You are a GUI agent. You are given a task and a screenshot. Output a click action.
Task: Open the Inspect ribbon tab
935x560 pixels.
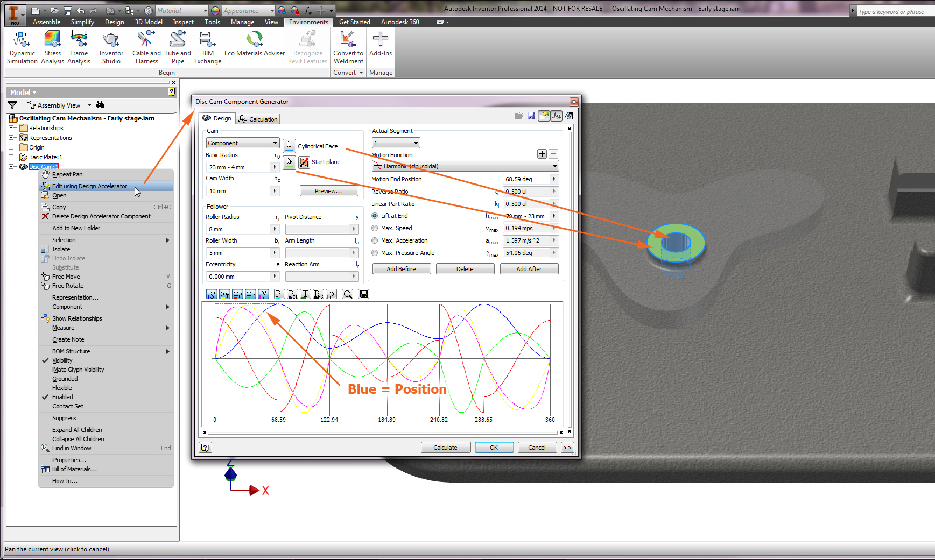[183, 22]
